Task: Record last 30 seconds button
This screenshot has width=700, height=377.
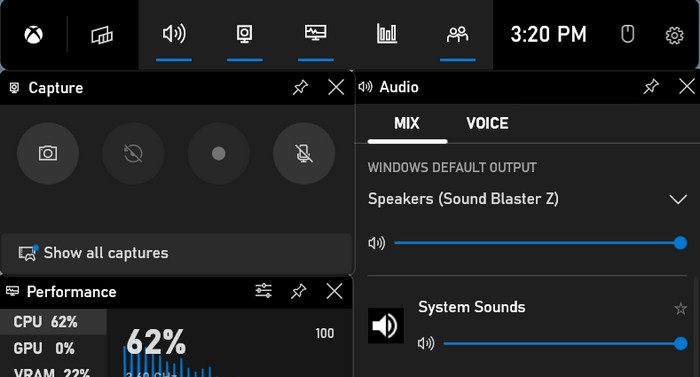Action: coord(133,154)
